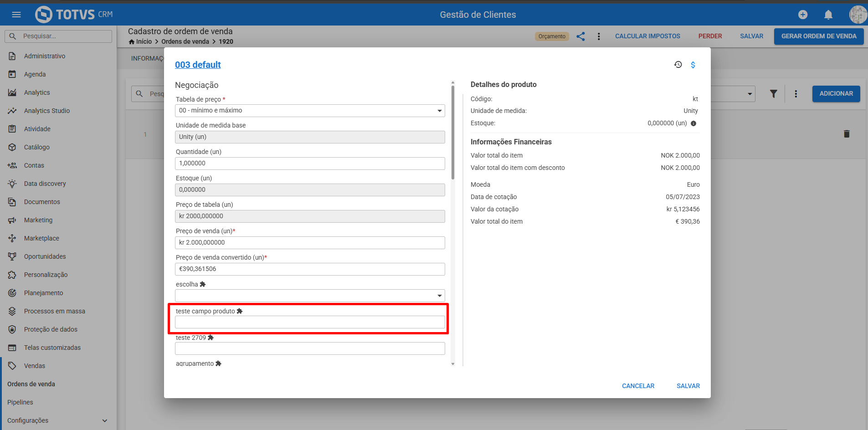Click the Orçamento status badge
The width and height of the screenshot is (868, 430).
552,36
